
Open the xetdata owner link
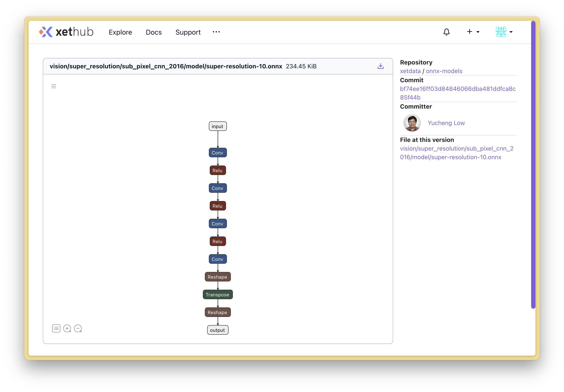click(x=410, y=71)
